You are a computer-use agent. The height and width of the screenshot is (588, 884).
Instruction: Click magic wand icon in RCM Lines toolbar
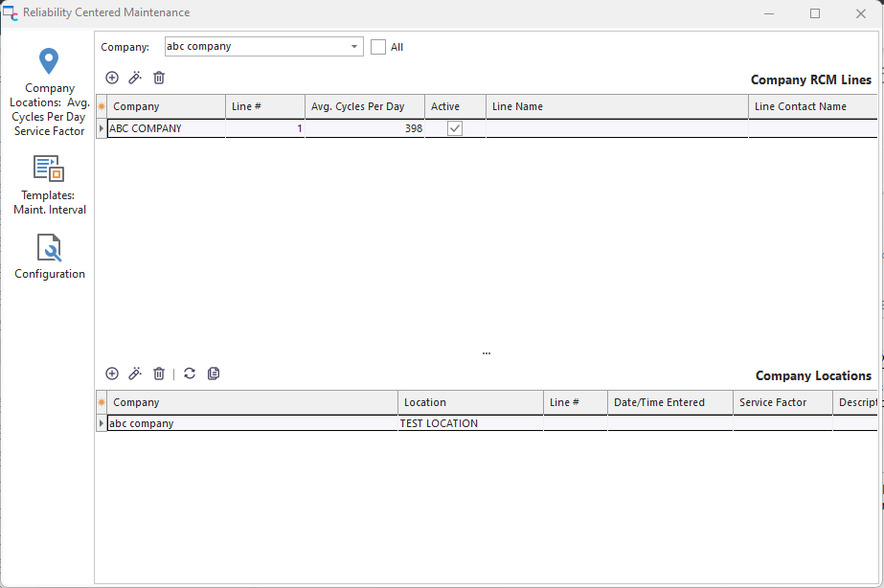[x=135, y=78]
